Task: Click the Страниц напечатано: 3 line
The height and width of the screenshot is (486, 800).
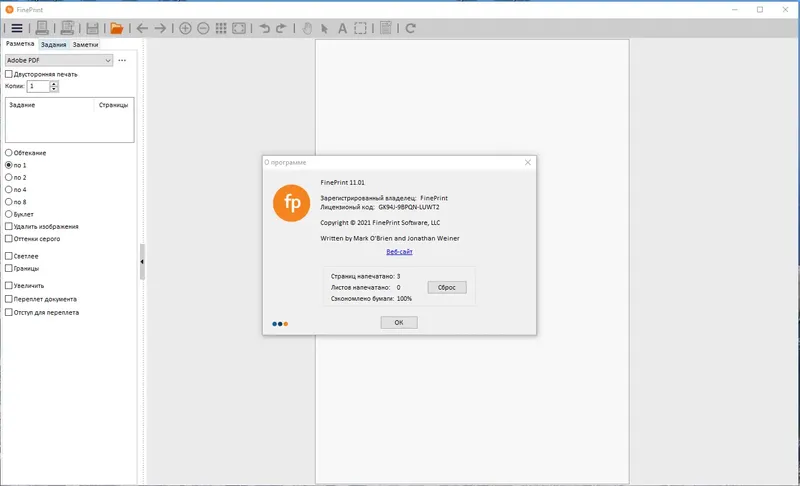Action: point(365,276)
